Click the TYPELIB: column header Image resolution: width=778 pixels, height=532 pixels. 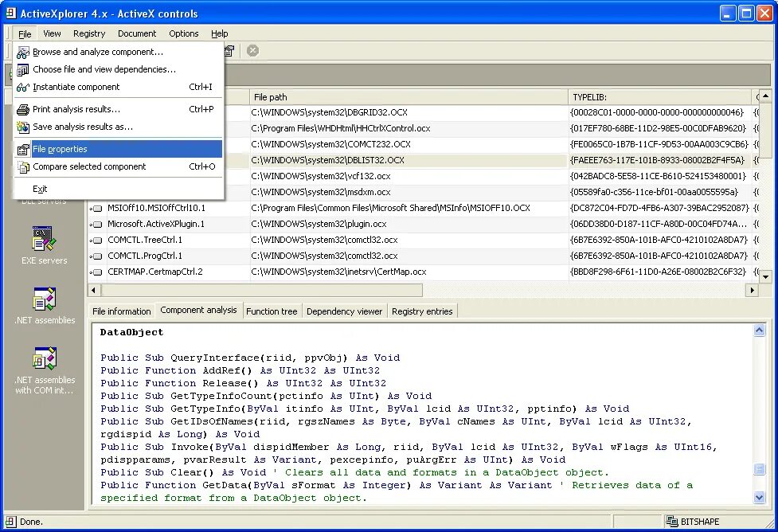(x=660, y=97)
